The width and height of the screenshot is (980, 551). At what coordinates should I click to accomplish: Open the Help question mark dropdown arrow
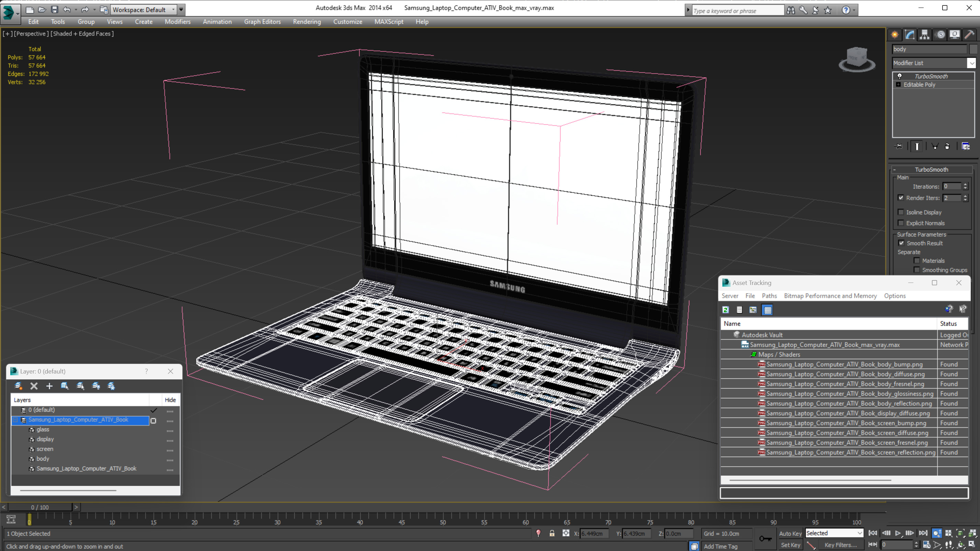point(854,10)
